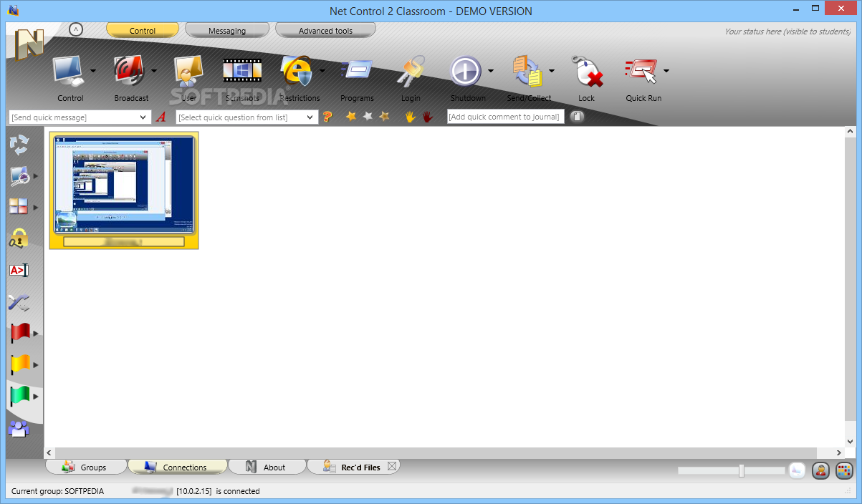Click the colored grid icon at bottom right
Screen dimensions: 862x504
(x=844, y=470)
